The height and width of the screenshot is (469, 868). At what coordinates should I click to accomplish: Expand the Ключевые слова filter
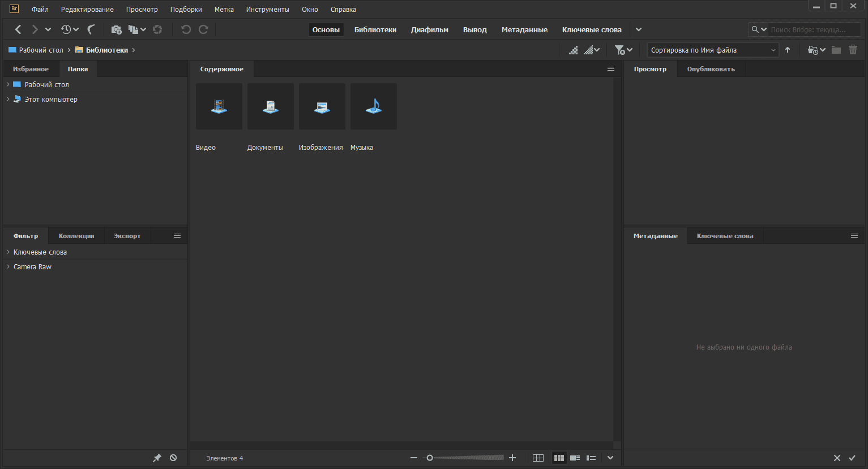click(x=8, y=252)
